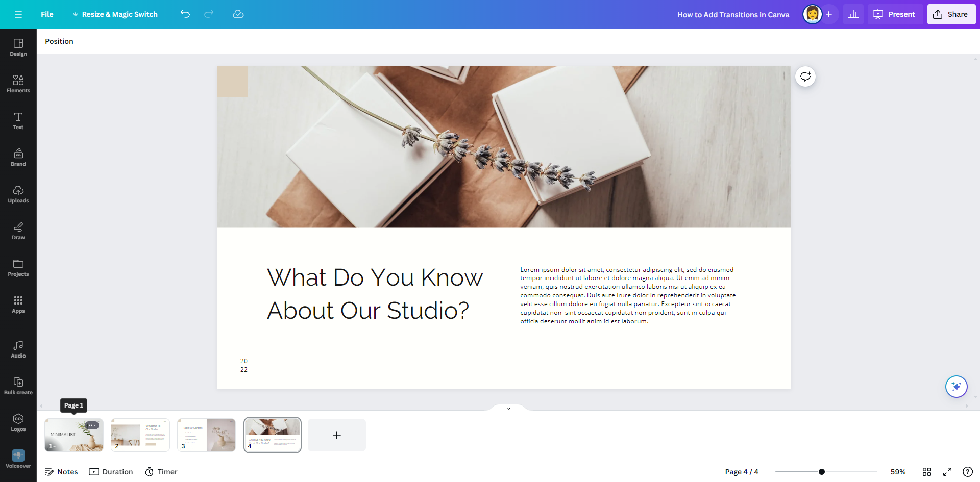The width and height of the screenshot is (980, 482).
Task: Open the Apps panel
Action: click(18, 305)
